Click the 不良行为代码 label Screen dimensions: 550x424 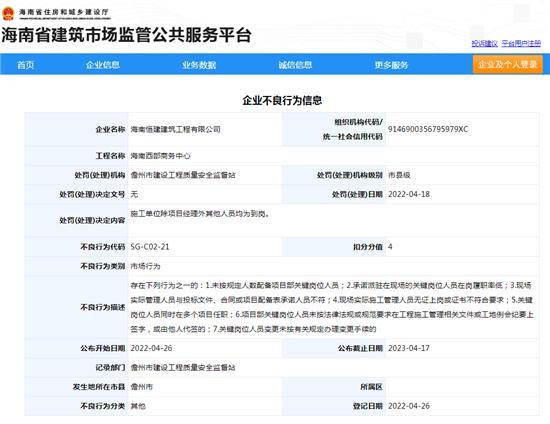coord(102,247)
